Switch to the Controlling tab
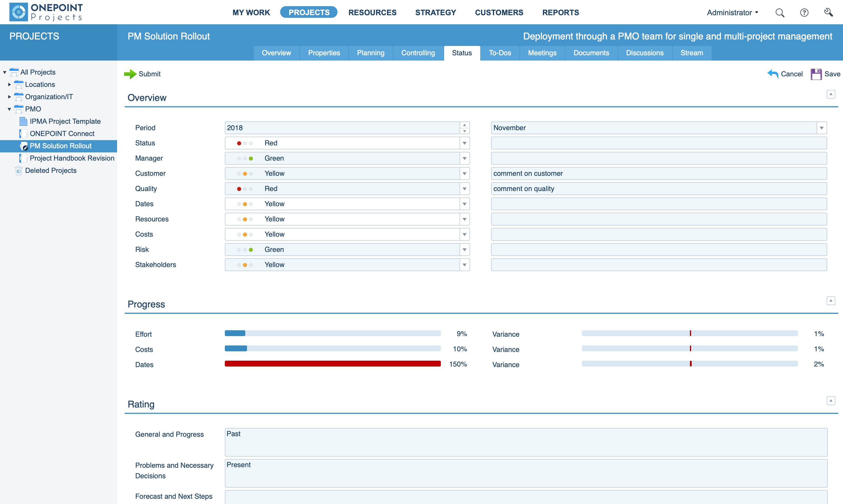This screenshot has height=504, width=843. pos(418,53)
